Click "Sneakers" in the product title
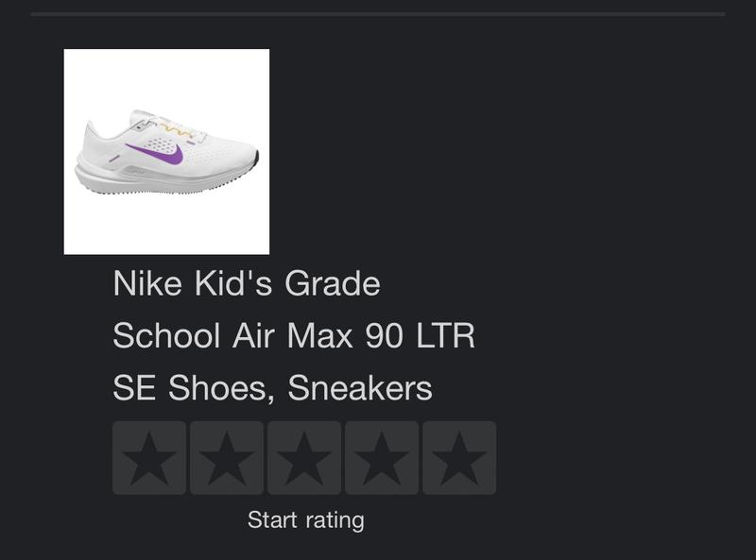756x560 pixels. point(360,387)
